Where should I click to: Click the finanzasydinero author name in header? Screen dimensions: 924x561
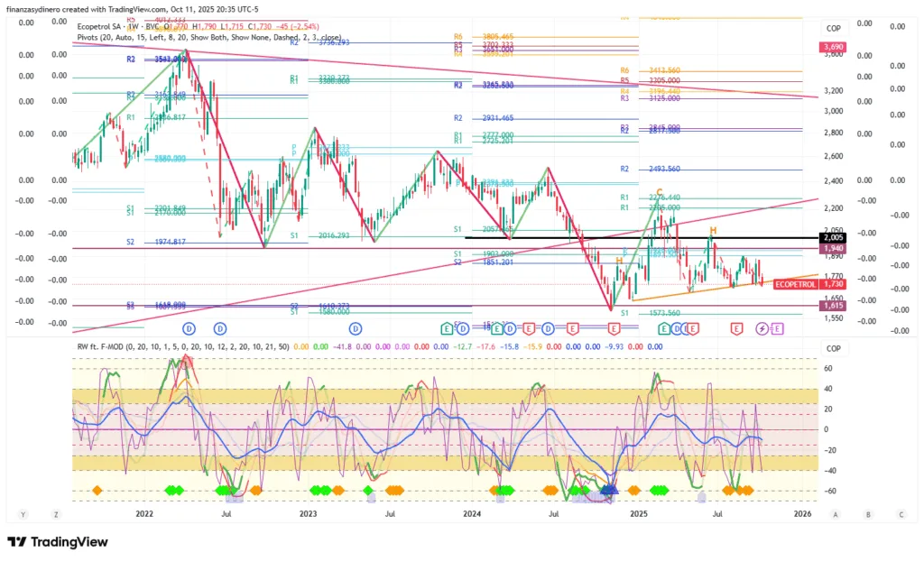tap(45, 9)
